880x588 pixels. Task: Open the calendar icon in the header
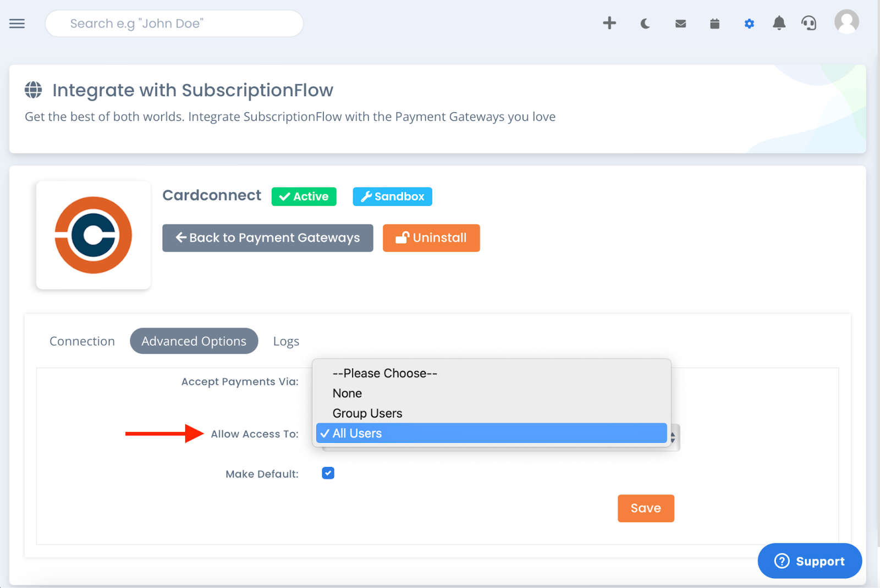715,24
